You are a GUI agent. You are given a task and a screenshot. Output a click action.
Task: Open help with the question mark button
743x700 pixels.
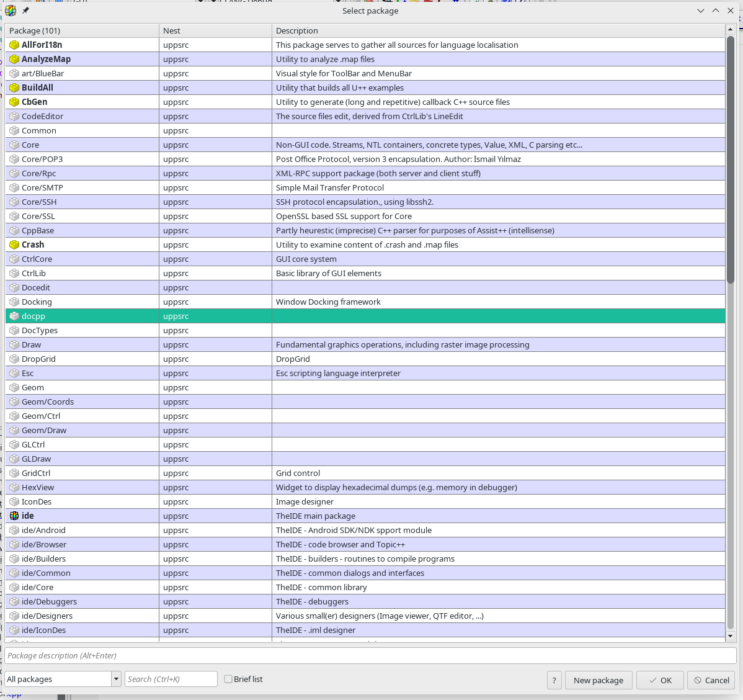click(554, 680)
